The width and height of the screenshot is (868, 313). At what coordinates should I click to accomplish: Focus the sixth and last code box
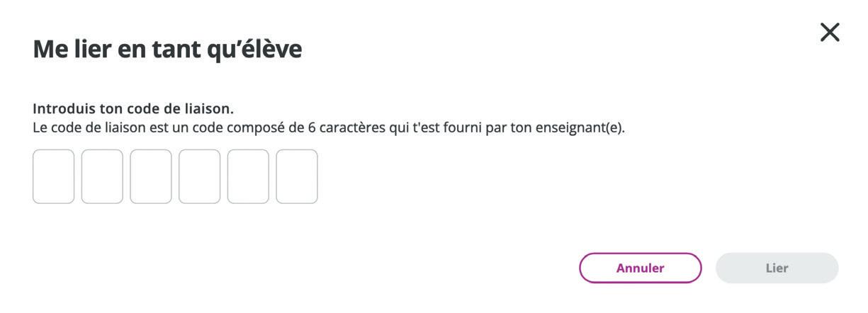[x=297, y=176]
